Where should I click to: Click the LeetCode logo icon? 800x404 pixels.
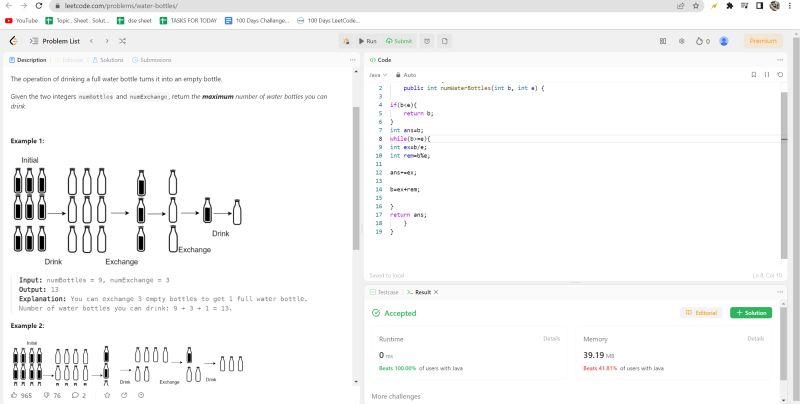click(x=13, y=41)
